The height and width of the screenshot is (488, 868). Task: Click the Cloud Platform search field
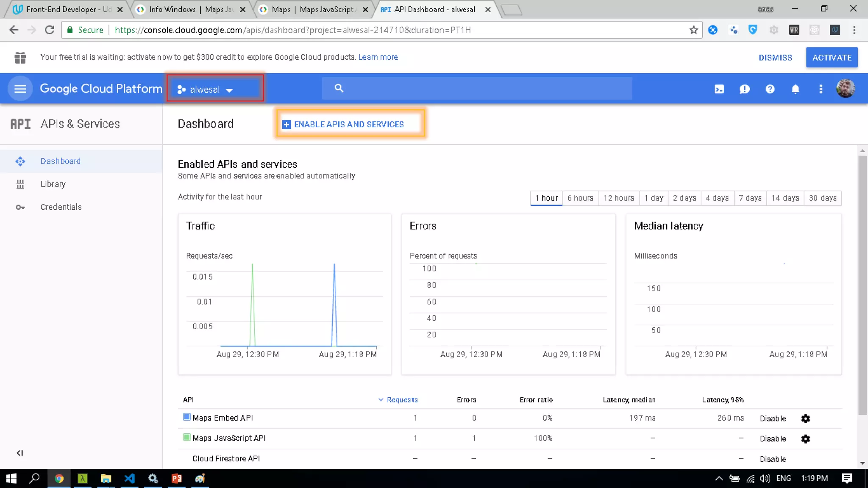483,88
